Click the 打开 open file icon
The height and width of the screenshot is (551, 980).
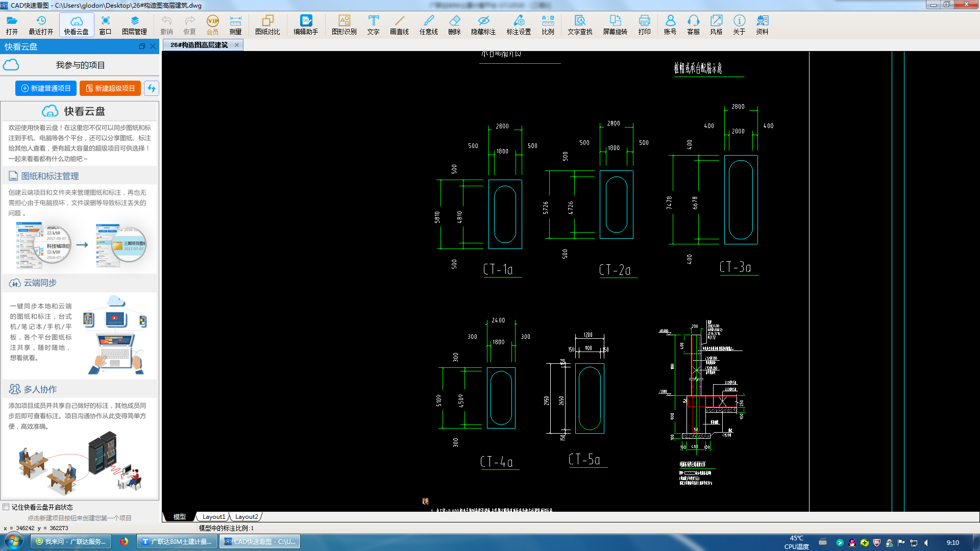[x=12, y=24]
